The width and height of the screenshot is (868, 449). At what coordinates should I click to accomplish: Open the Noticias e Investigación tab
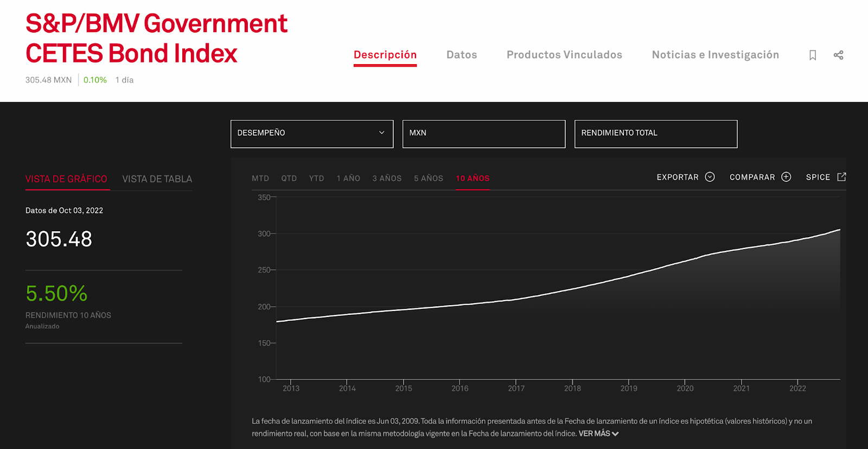click(716, 55)
